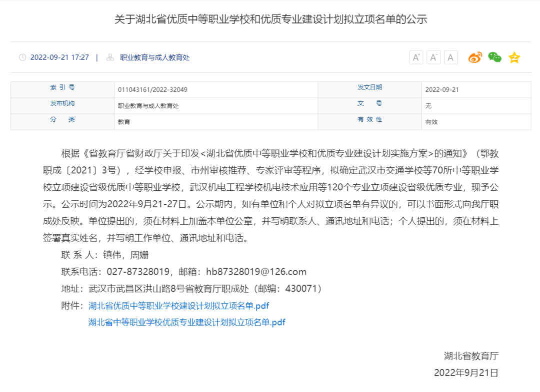The image size is (540, 392).
Task: Click the closing date 2022年9月21日
Action: (466, 373)
